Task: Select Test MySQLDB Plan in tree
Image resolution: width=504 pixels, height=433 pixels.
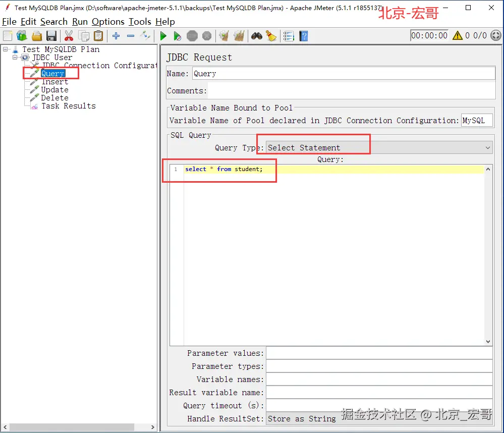Action: coord(61,49)
